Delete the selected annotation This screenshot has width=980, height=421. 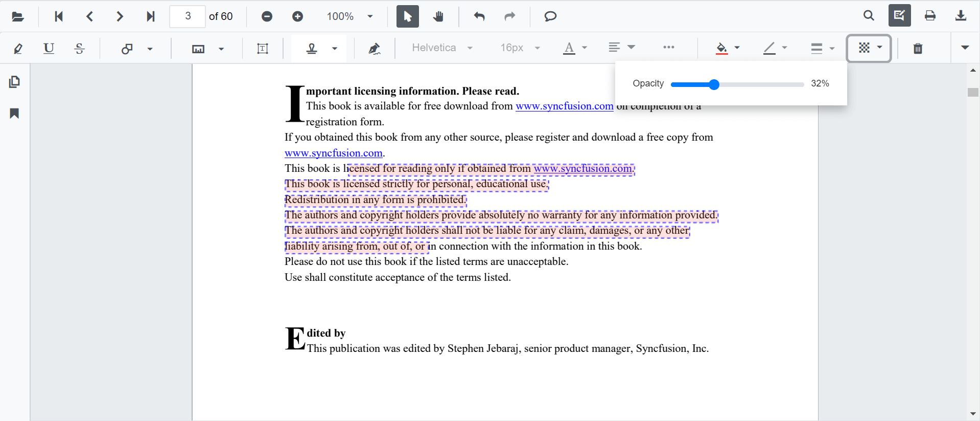click(x=918, y=49)
